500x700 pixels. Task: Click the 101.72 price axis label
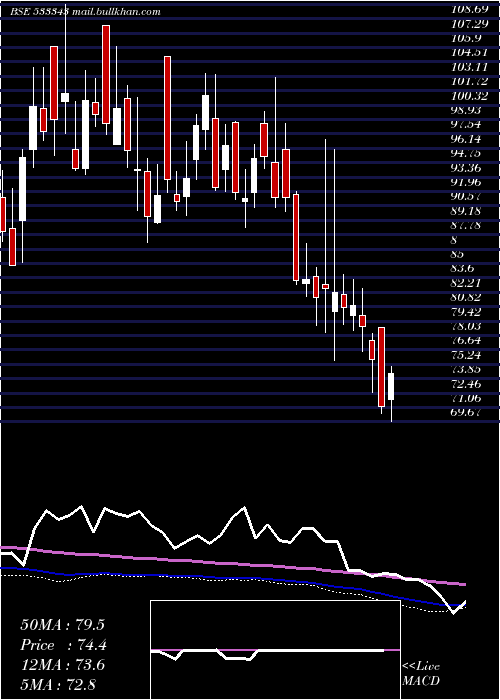pos(469,81)
